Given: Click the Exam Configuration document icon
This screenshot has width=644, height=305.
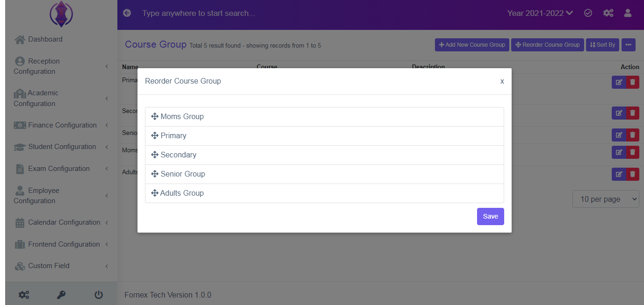Looking at the screenshot, I should tap(20, 169).
